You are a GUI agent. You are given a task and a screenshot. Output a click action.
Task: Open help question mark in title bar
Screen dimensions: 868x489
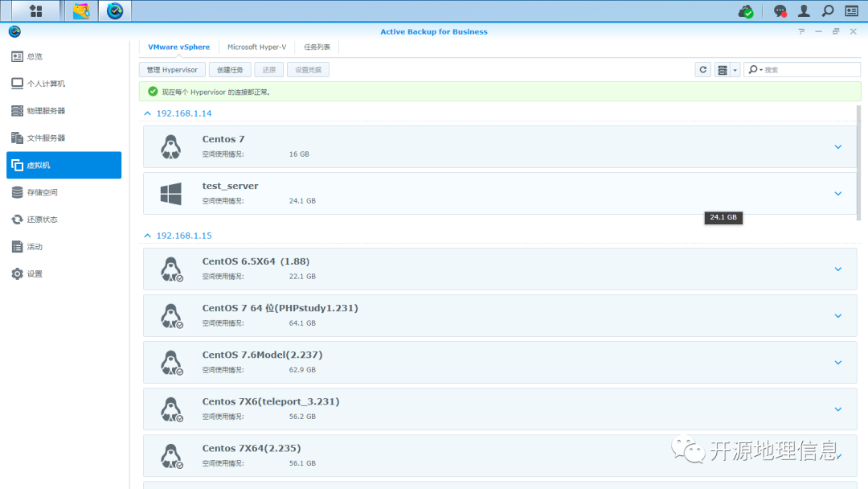point(801,31)
